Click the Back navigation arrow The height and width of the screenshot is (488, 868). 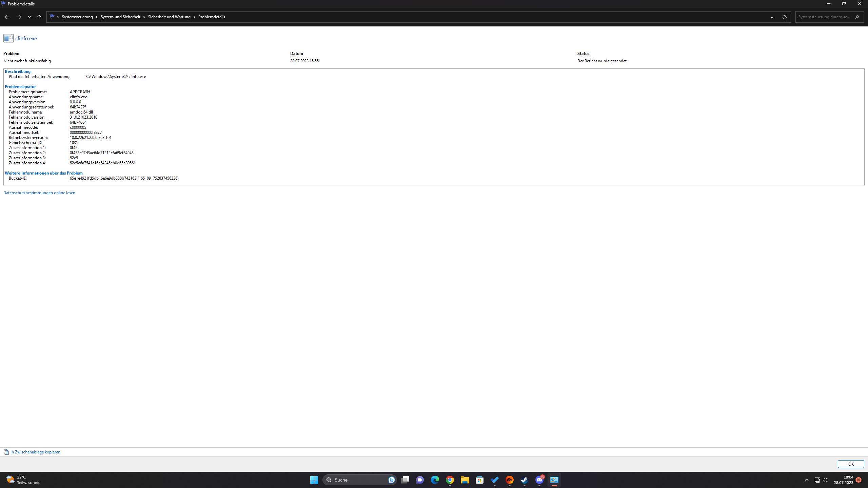click(x=7, y=17)
